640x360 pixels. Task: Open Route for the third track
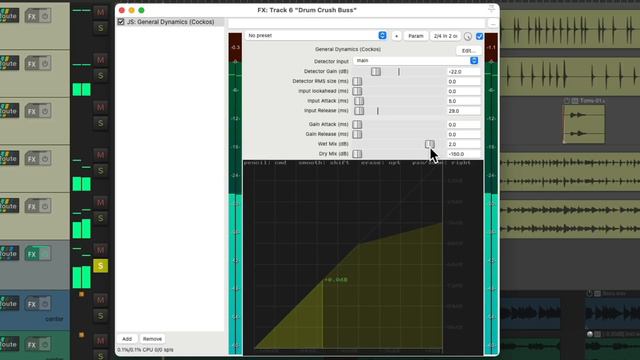tap(9, 111)
